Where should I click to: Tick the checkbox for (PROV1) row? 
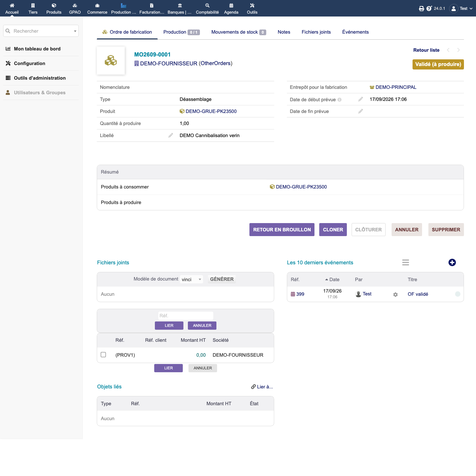tap(103, 355)
